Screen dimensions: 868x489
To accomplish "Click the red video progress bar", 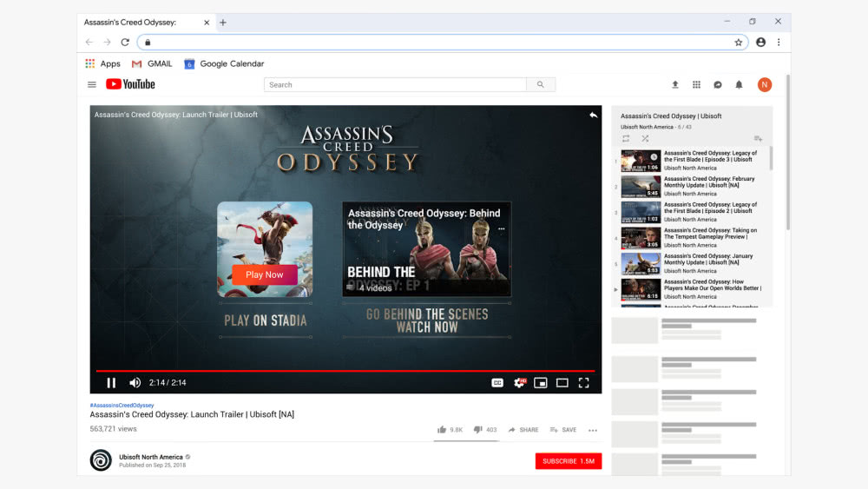I will (x=345, y=371).
